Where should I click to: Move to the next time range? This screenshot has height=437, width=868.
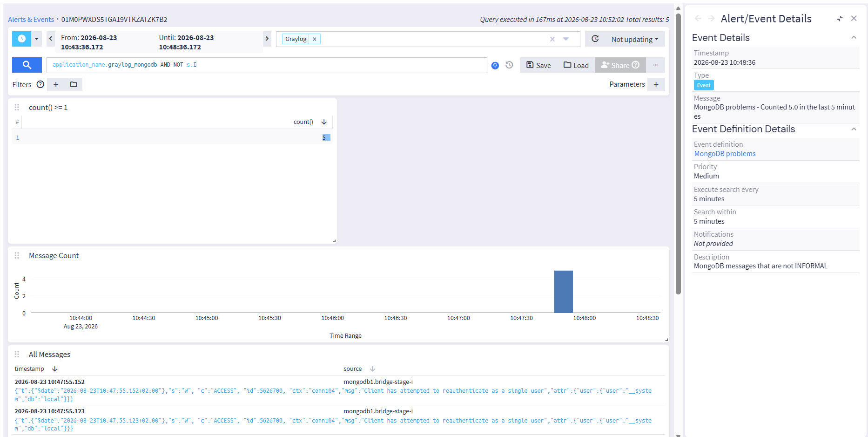(267, 39)
